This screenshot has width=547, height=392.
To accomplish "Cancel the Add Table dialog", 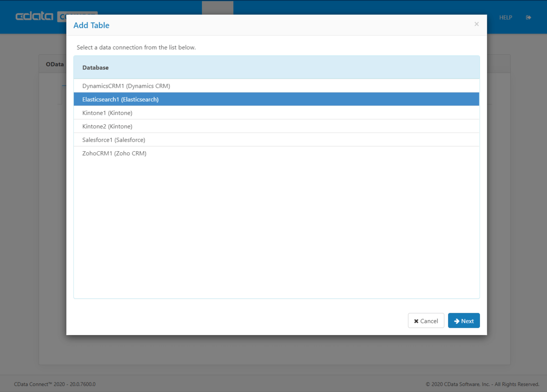I will coord(426,321).
